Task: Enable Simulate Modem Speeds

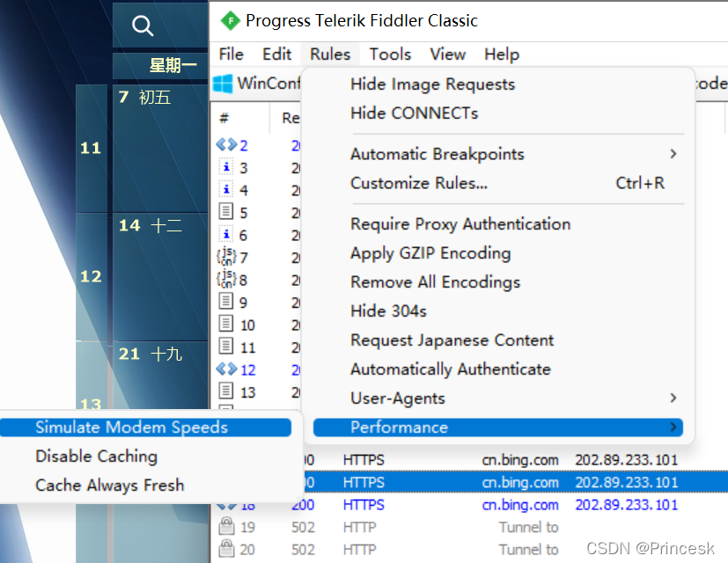Action: pos(146,428)
